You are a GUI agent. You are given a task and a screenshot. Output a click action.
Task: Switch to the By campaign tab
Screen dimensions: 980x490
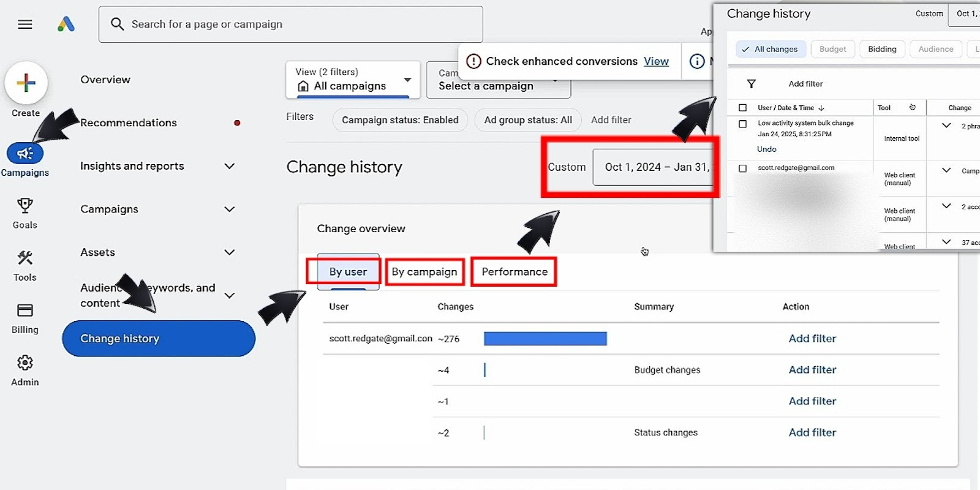click(424, 272)
